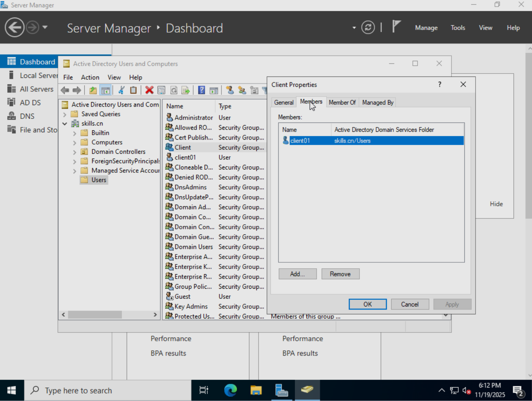Image resolution: width=532 pixels, height=401 pixels.
Task: Switch to the Member Of tab
Action: click(342, 102)
